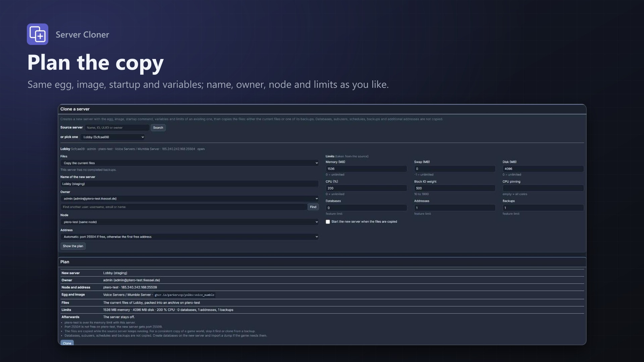Select the Swap (MB) input field

coord(455,169)
